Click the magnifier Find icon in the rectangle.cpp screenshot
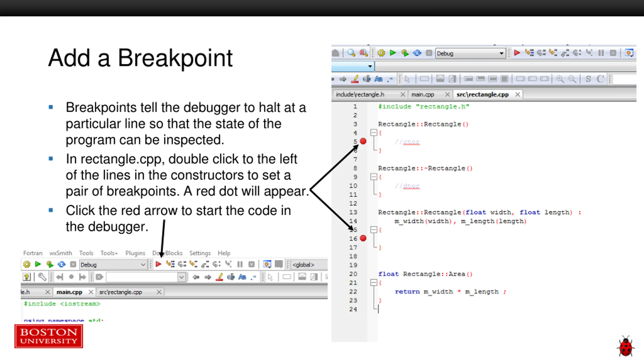This screenshot has height=362, width=644. [x=351, y=53]
